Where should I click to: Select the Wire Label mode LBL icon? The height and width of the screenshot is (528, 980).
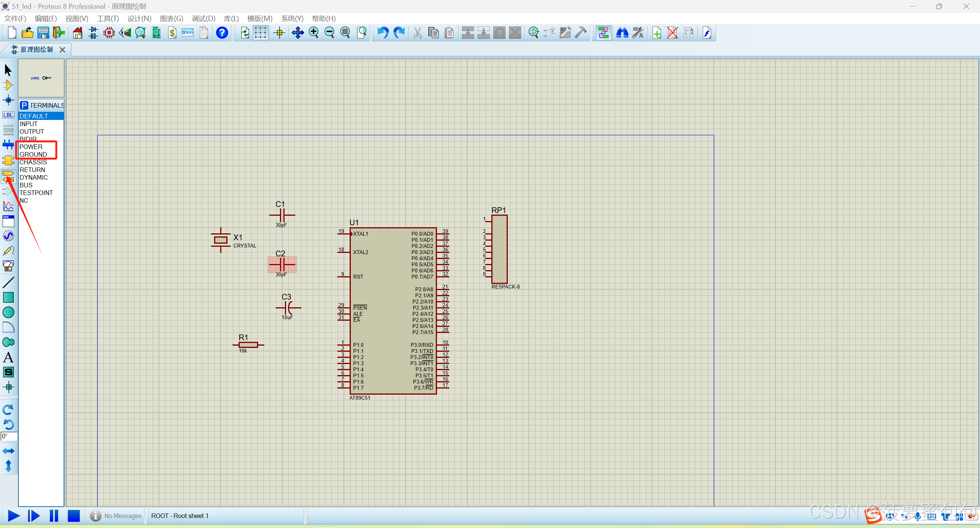[8, 115]
